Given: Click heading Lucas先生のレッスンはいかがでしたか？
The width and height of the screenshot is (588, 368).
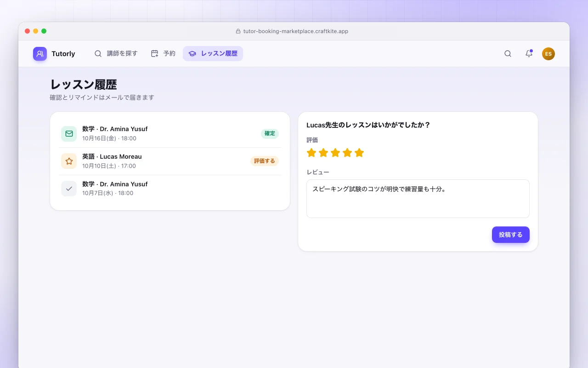Looking at the screenshot, I should click(368, 125).
